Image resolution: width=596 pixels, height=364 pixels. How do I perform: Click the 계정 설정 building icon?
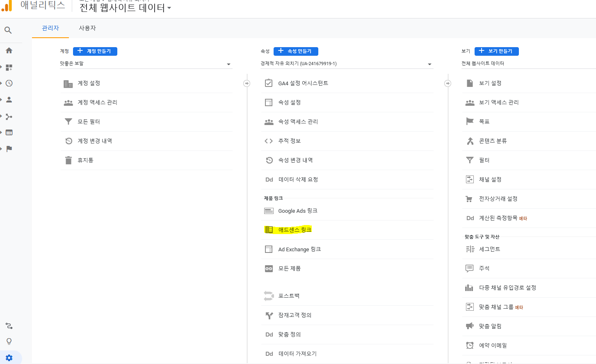click(x=68, y=84)
